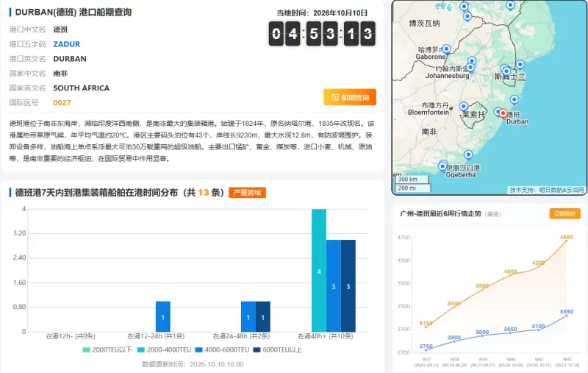Toggle the 2000TEU以下 legend series
Image resolution: width=588 pixels, height=373 pixels.
107,349
